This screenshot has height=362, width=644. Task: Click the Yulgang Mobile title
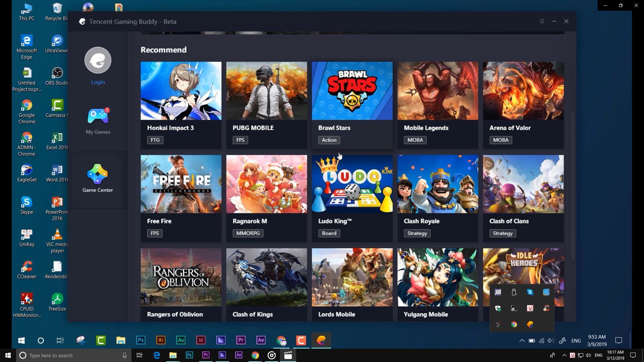[x=426, y=314]
